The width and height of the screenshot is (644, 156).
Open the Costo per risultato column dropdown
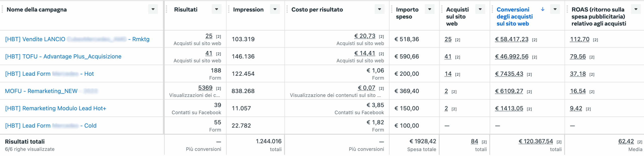(x=379, y=9)
